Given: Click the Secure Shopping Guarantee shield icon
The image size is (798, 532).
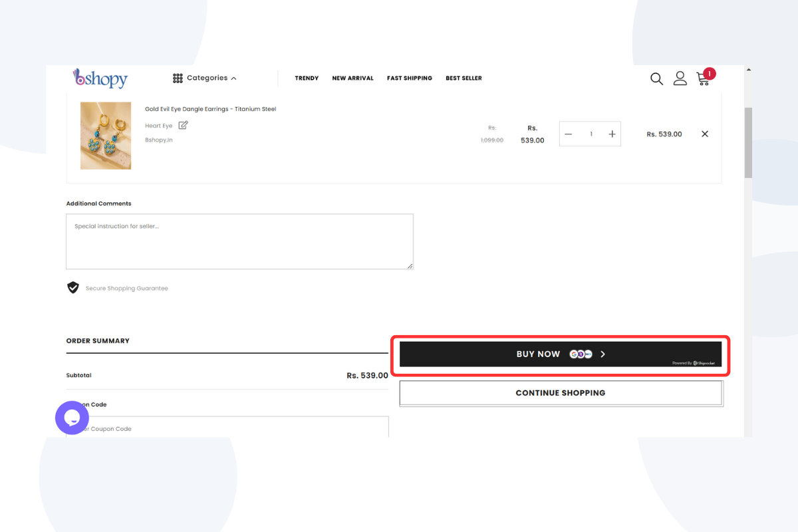Looking at the screenshot, I should click(x=73, y=288).
